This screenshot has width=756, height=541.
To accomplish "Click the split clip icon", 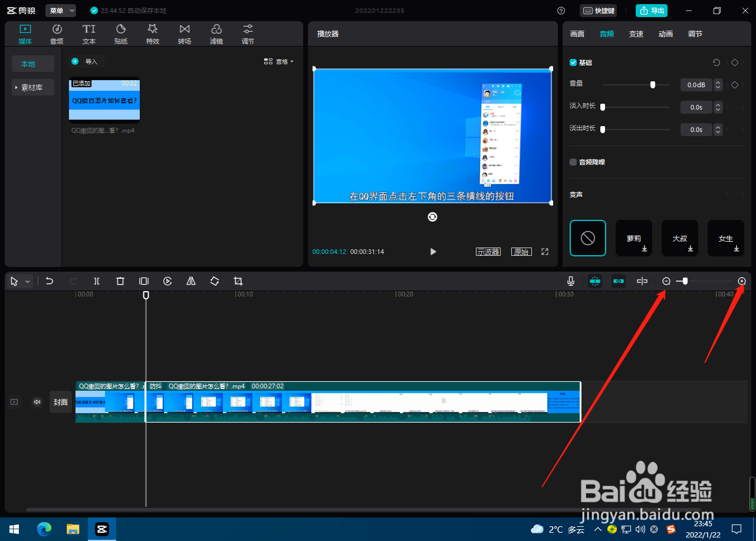I will tap(97, 281).
